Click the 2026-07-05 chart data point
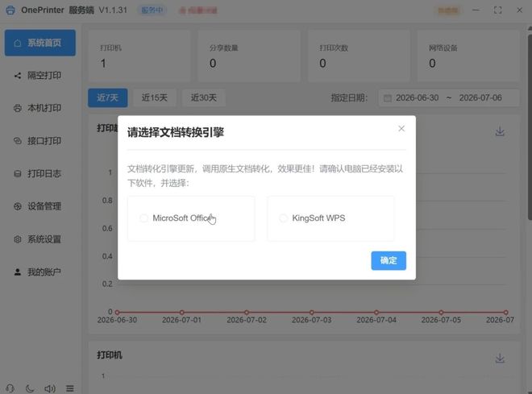The width and height of the screenshot is (532, 394). [441, 313]
